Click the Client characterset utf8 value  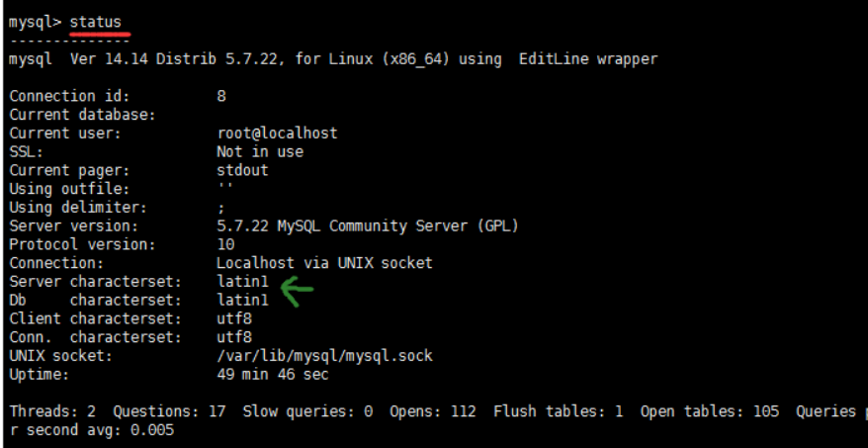(233, 318)
